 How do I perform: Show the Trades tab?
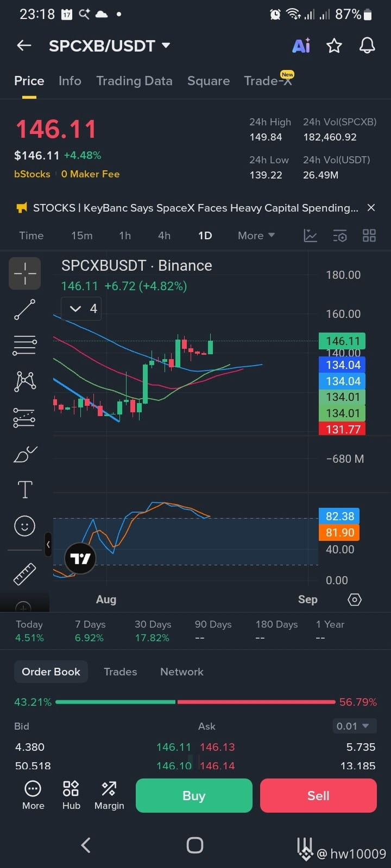click(121, 672)
